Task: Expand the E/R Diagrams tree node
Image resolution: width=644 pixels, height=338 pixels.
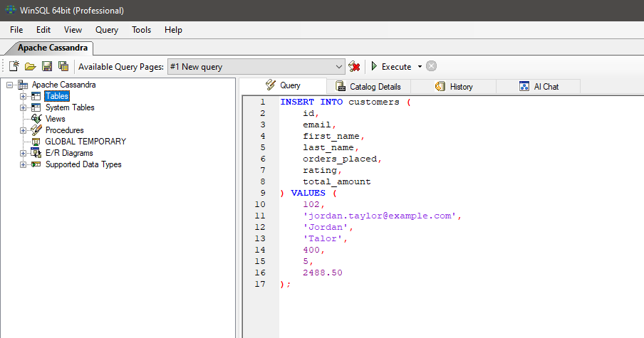Action: (x=23, y=154)
